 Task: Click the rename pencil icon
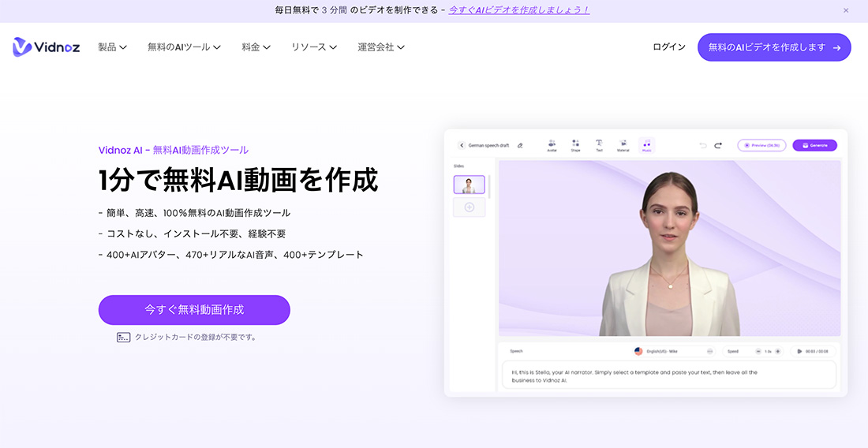(x=520, y=145)
